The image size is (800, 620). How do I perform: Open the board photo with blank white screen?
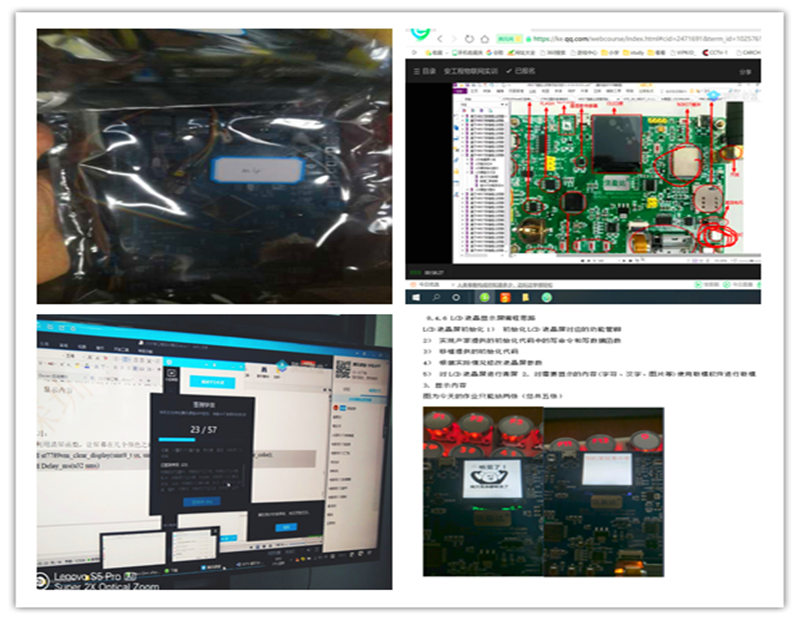coord(604,492)
